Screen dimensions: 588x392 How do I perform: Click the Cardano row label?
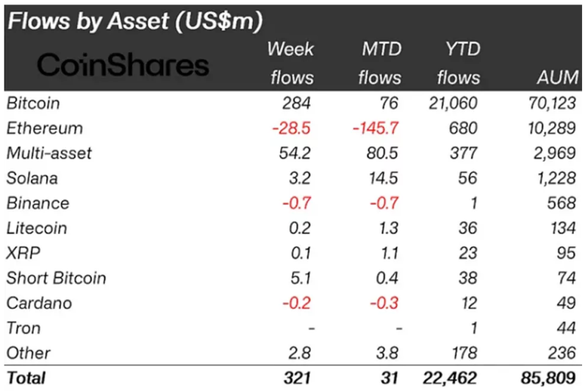coord(34,303)
